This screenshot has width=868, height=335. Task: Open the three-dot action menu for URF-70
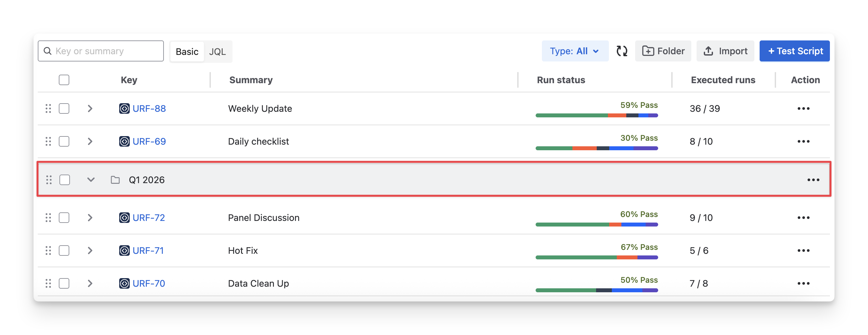(803, 283)
